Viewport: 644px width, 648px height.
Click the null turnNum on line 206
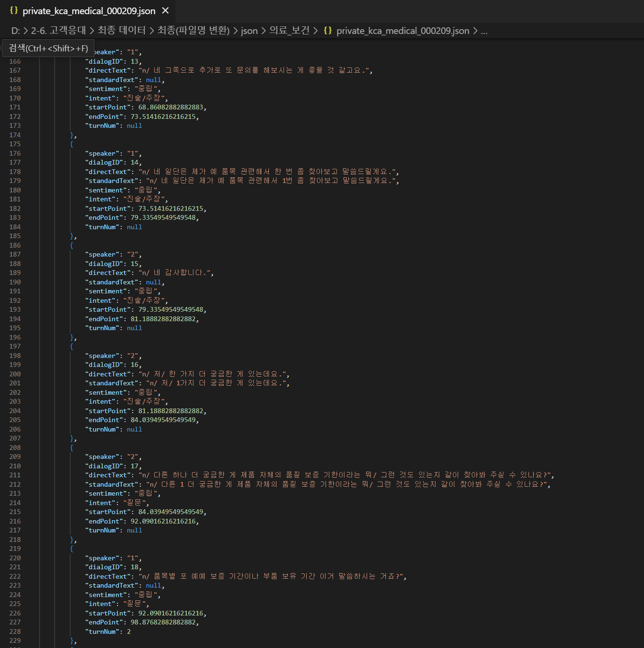pos(134,429)
